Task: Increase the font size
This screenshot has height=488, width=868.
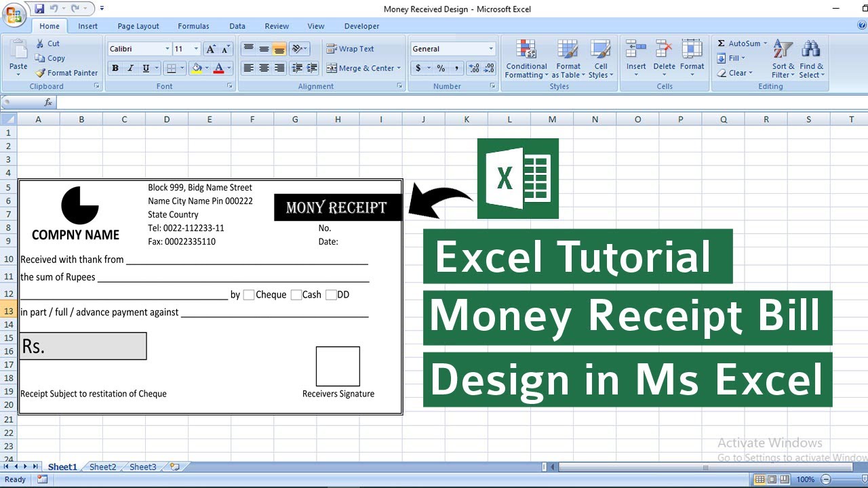Action: pos(211,49)
